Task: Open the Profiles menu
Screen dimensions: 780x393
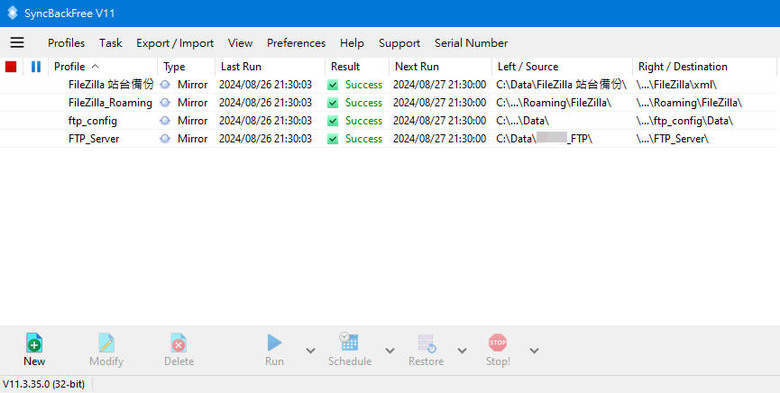Action: 66,43
